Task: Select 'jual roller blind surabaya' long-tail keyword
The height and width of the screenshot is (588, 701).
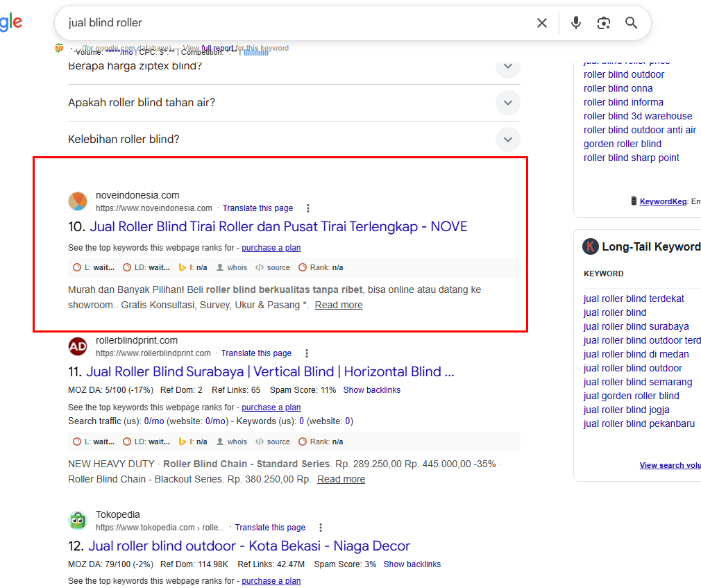Action: click(636, 326)
